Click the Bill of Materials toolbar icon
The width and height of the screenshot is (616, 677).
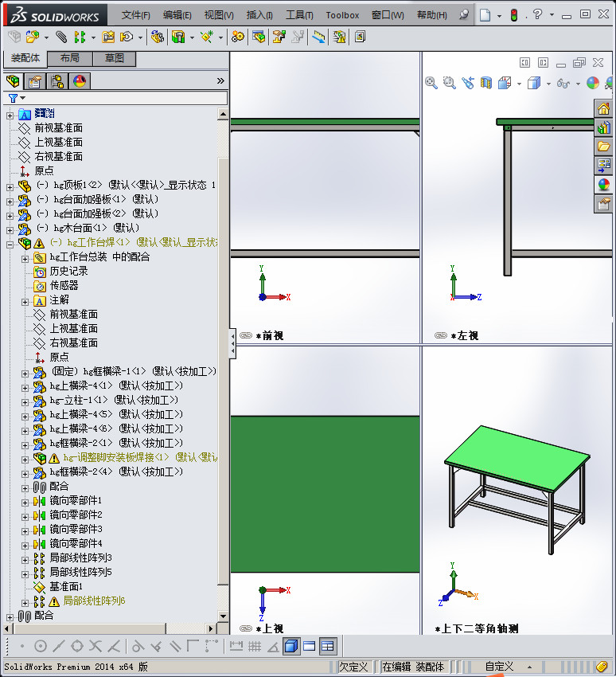coord(259,37)
